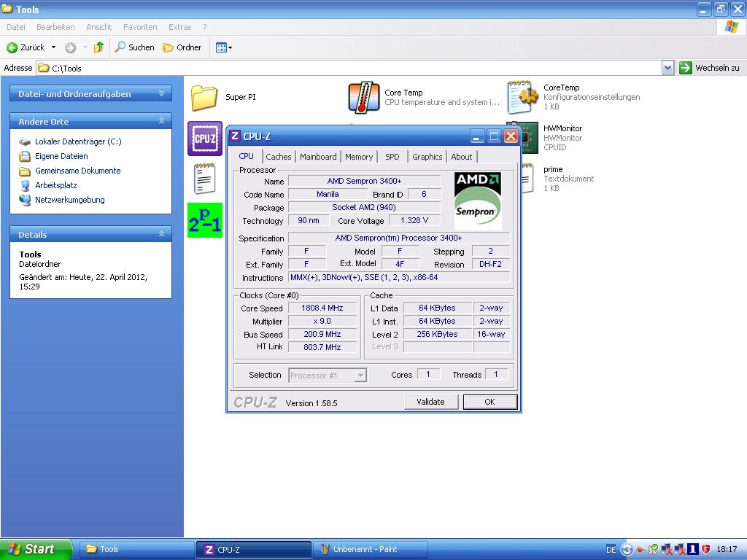Open Netzwerkumgebung link

[69, 200]
